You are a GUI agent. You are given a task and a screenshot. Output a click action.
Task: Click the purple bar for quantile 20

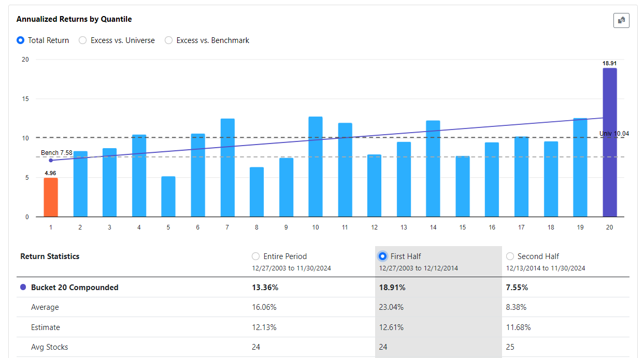coord(610,142)
